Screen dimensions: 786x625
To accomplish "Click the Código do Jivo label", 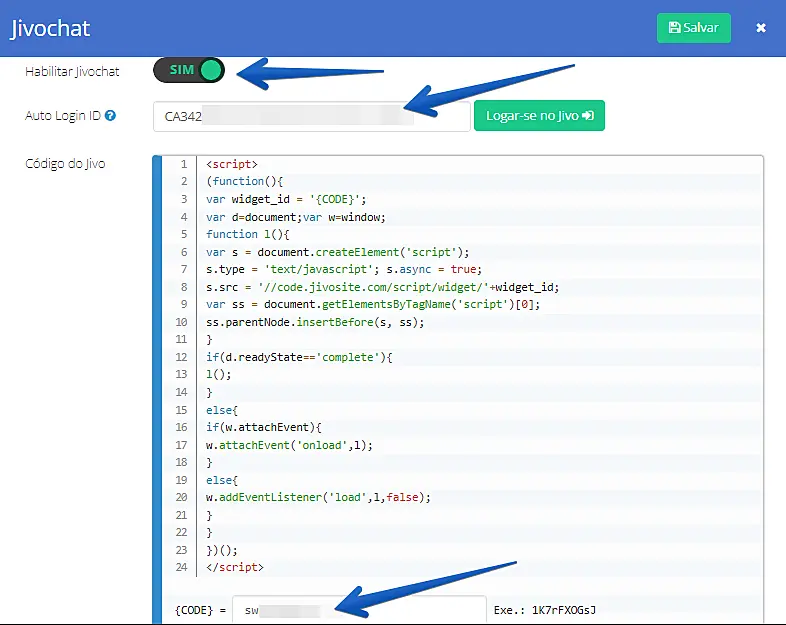I will [x=65, y=164].
